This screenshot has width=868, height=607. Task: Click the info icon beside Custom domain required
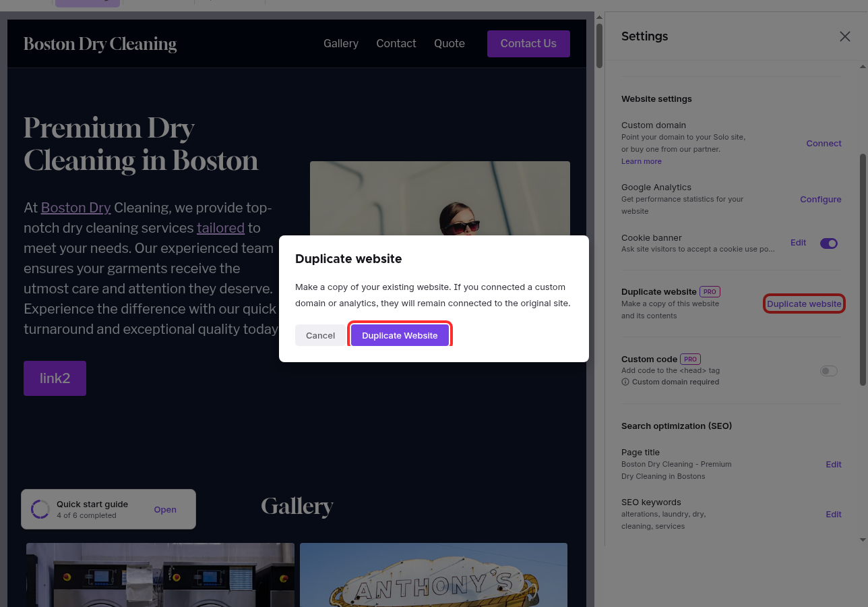coord(625,382)
